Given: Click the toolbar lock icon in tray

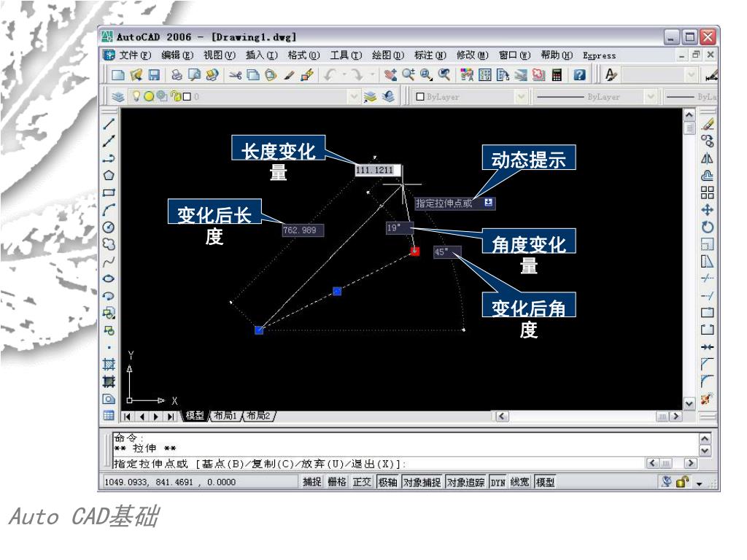Looking at the screenshot, I should click(x=682, y=482).
